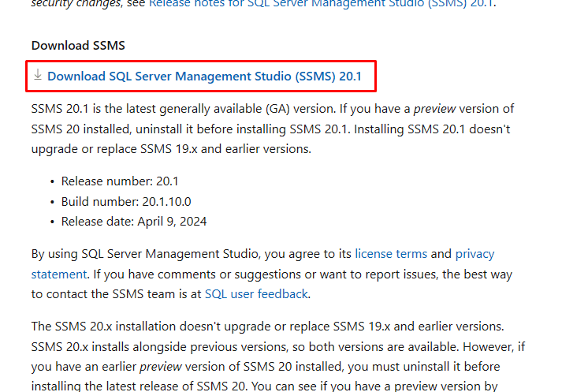Click the download arrow icon beside SSMS 20.1 link
588x392 pixels.
(38, 74)
